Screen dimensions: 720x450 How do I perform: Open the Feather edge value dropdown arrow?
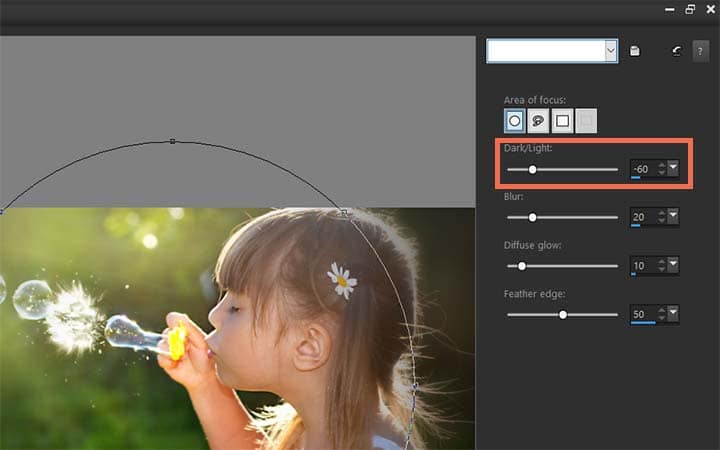tap(673, 313)
